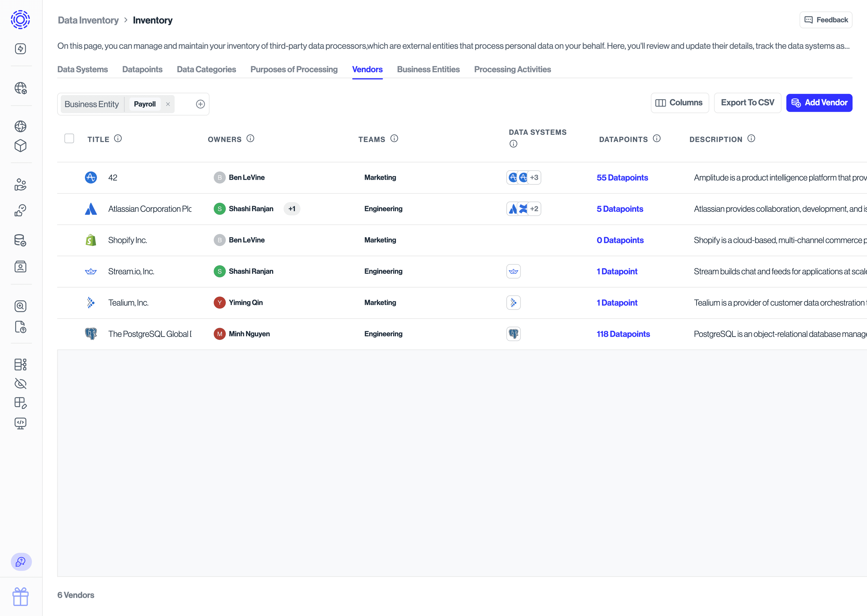
Task: Expand the +1 owners for Atlassian Corporation
Action: click(x=292, y=209)
